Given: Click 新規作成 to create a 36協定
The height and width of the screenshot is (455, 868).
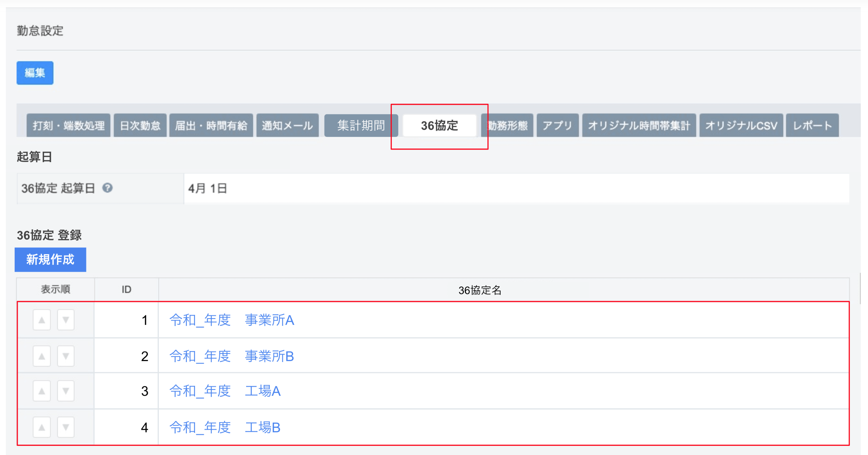Looking at the screenshot, I should pos(50,259).
